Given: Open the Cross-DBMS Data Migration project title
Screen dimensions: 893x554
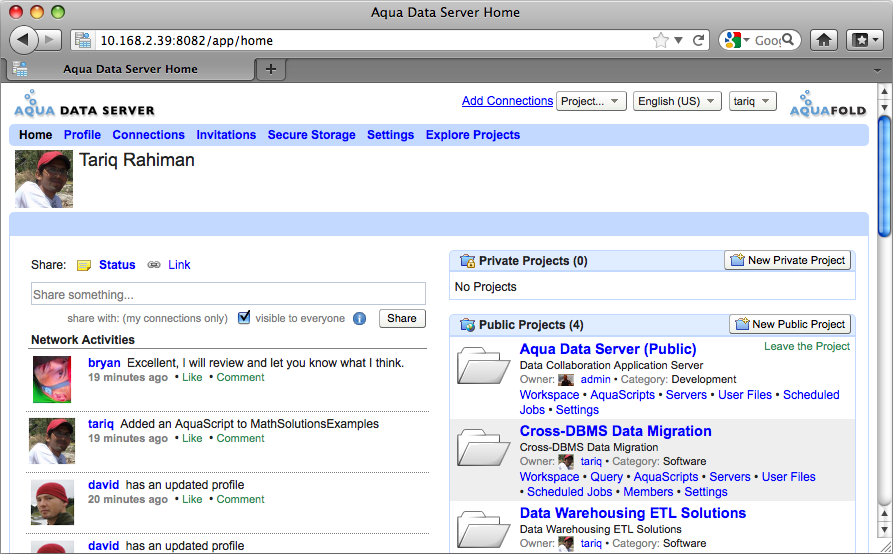Looking at the screenshot, I should coord(616,431).
